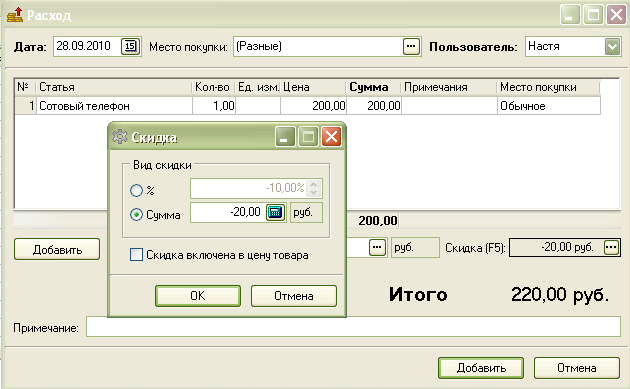Screen dimensions: 630x389
Task: Minimize the Скидка dialog
Action: point(285,137)
